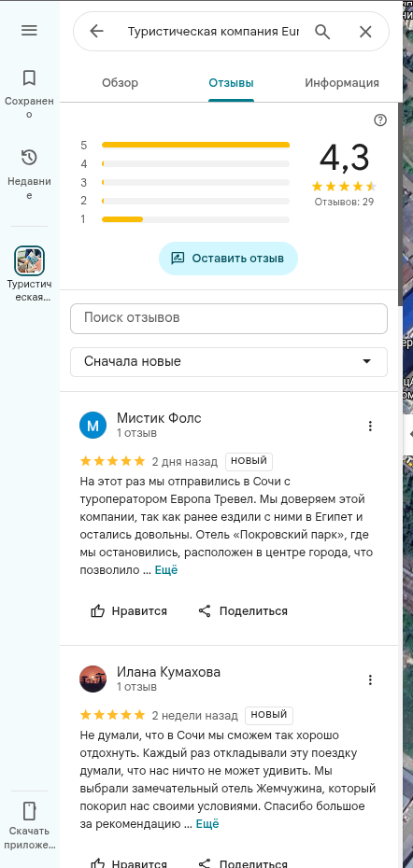Switch to the Обзор tab

point(121,83)
